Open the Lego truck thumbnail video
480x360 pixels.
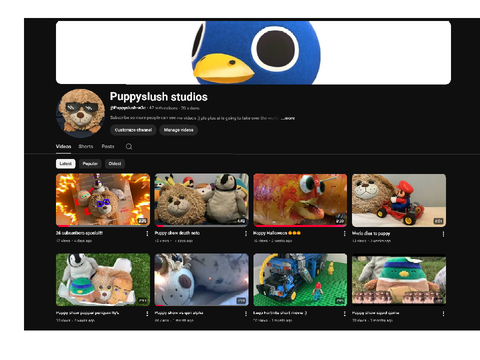pos(300,280)
